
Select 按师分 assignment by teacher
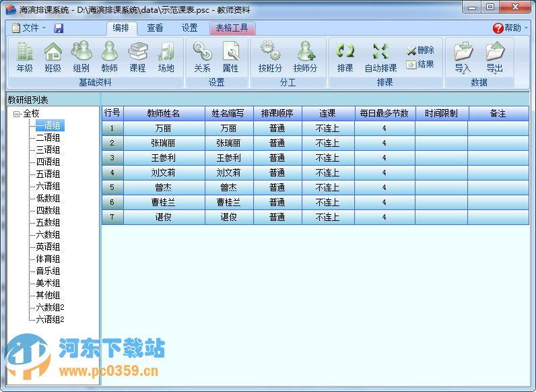pyautogui.click(x=305, y=57)
